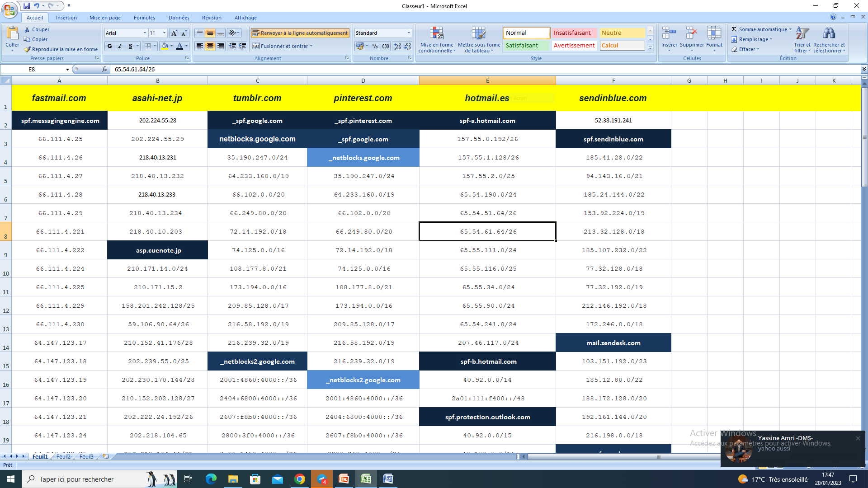This screenshot has height=488, width=868.
Task: Click the increase indent icon
Action: click(x=243, y=46)
